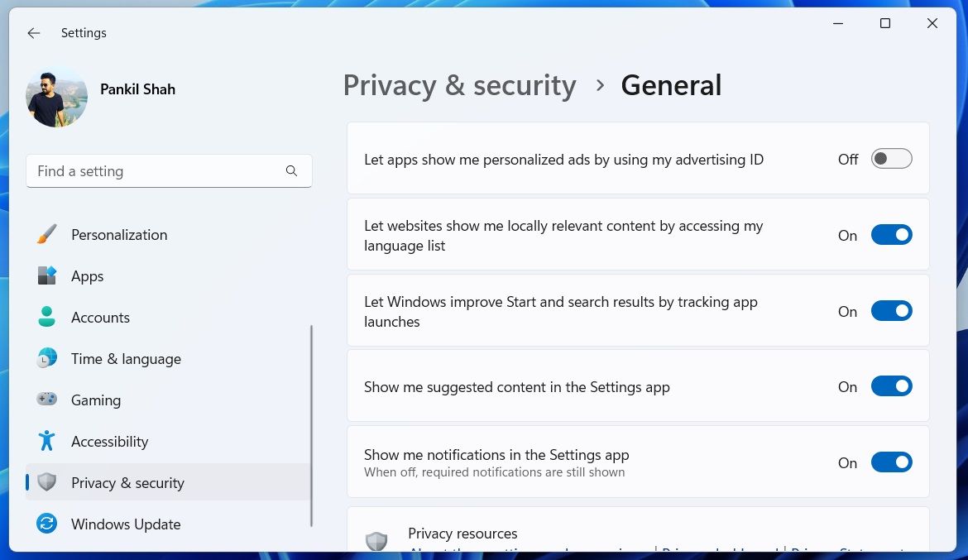968x560 pixels.
Task: Click the breadcrumb chevron separator
Action: (x=600, y=85)
